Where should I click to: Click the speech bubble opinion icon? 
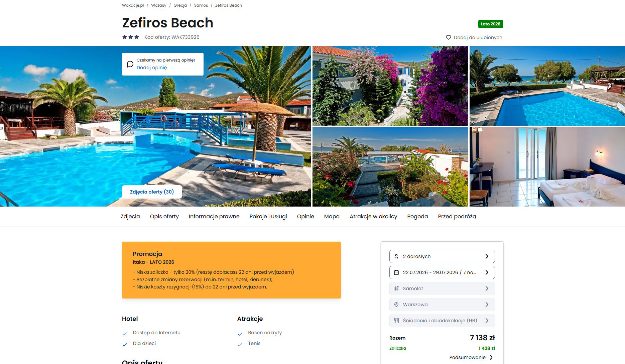(x=130, y=64)
